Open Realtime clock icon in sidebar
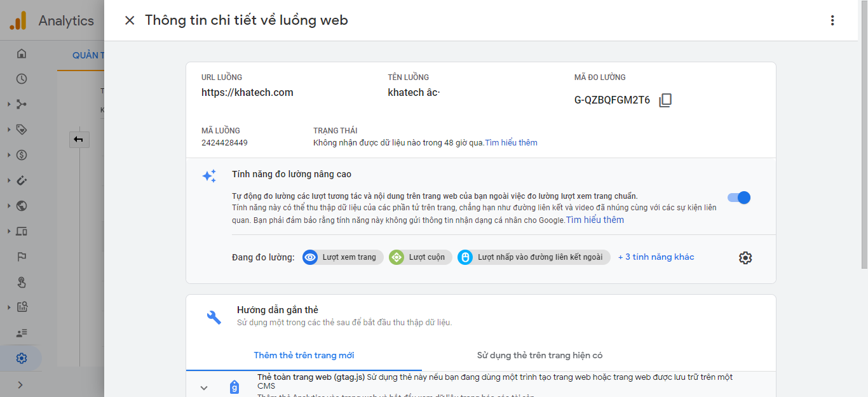868x397 pixels. coord(22,79)
